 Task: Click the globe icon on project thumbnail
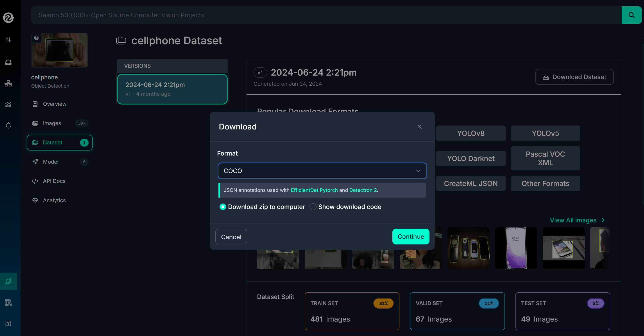click(x=36, y=38)
